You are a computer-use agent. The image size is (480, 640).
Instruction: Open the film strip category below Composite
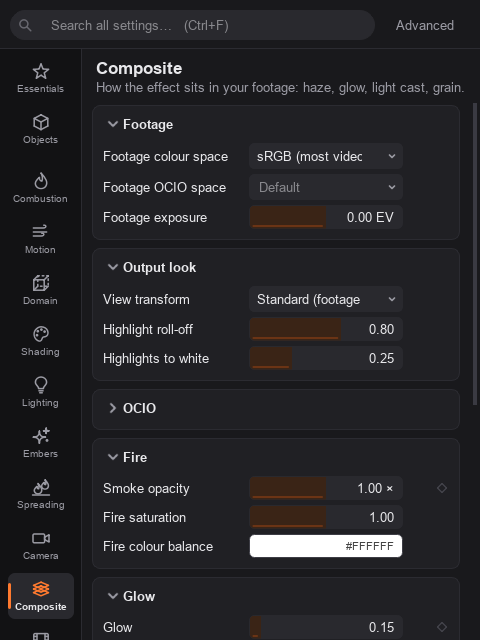coord(41,636)
